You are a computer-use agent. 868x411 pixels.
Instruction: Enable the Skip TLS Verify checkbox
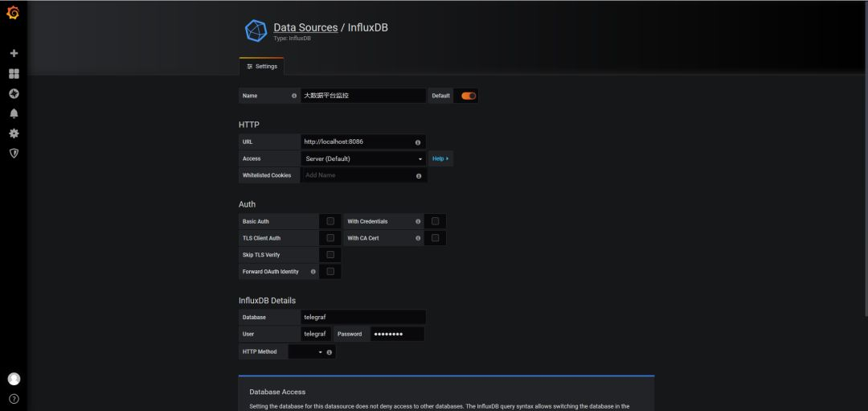point(330,255)
